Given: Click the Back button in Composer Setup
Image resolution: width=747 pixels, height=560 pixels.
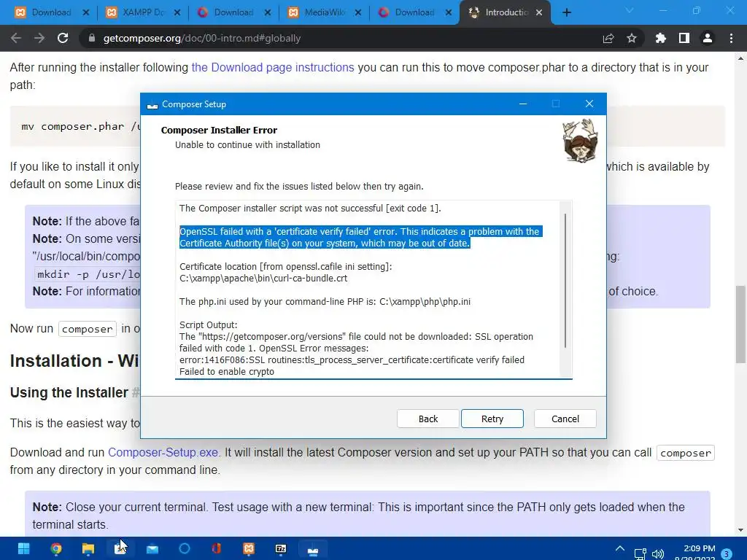Looking at the screenshot, I should 427,419.
